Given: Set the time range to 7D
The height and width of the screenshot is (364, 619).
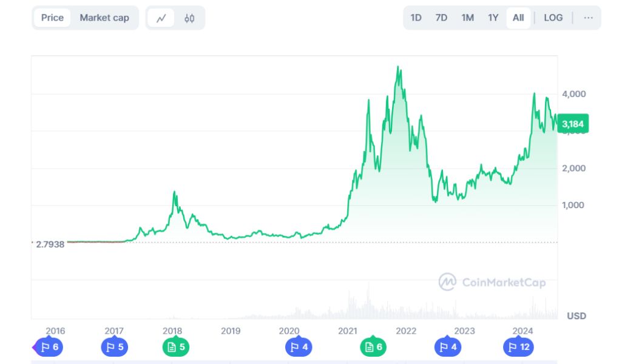Looking at the screenshot, I should [441, 18].
